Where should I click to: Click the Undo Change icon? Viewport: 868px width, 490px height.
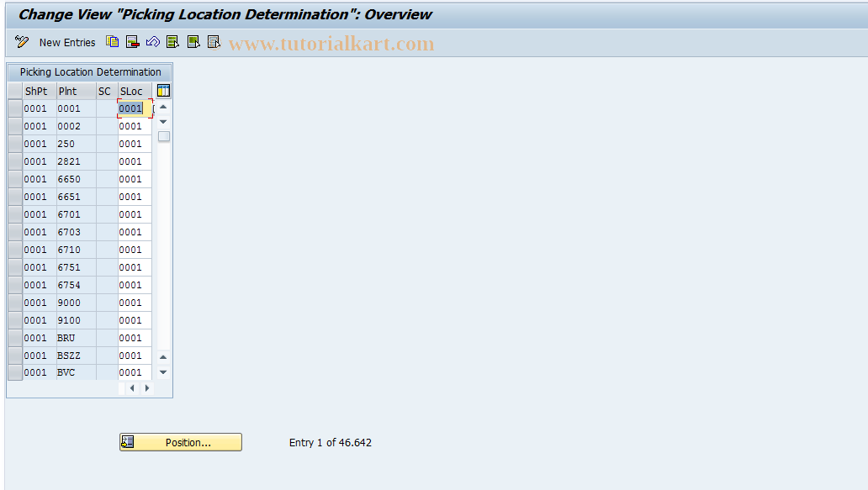coord(153,42)
